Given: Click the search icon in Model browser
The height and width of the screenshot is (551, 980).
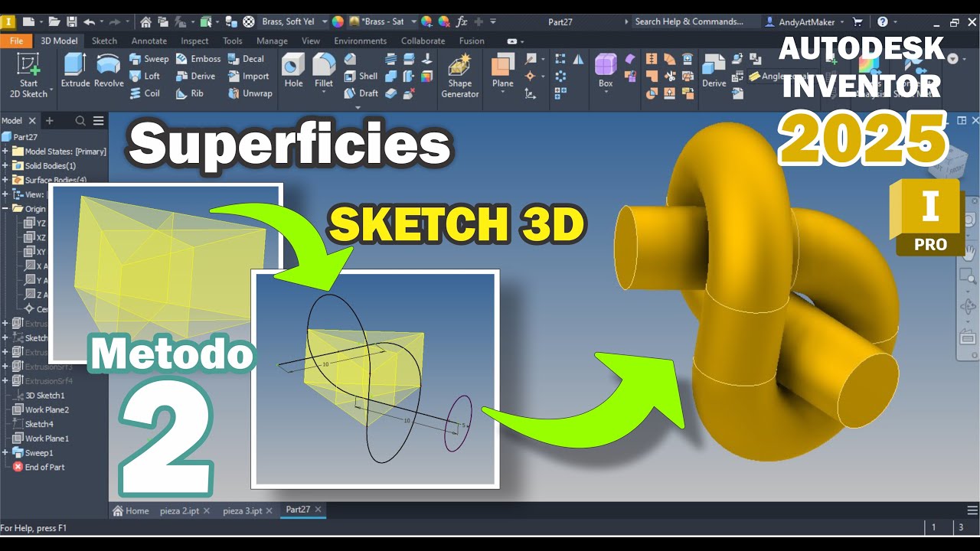Looking at the screenshot, I should [x=80, y=121].
